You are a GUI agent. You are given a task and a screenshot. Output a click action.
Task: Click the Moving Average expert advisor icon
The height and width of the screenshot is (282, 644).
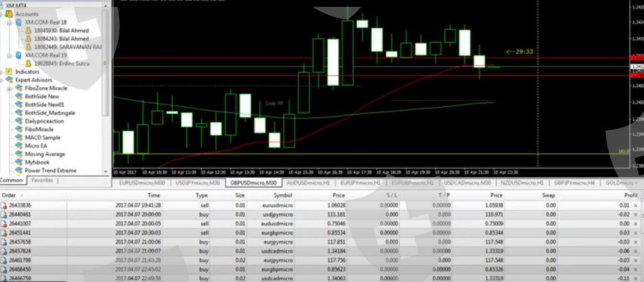click(19, 154)
